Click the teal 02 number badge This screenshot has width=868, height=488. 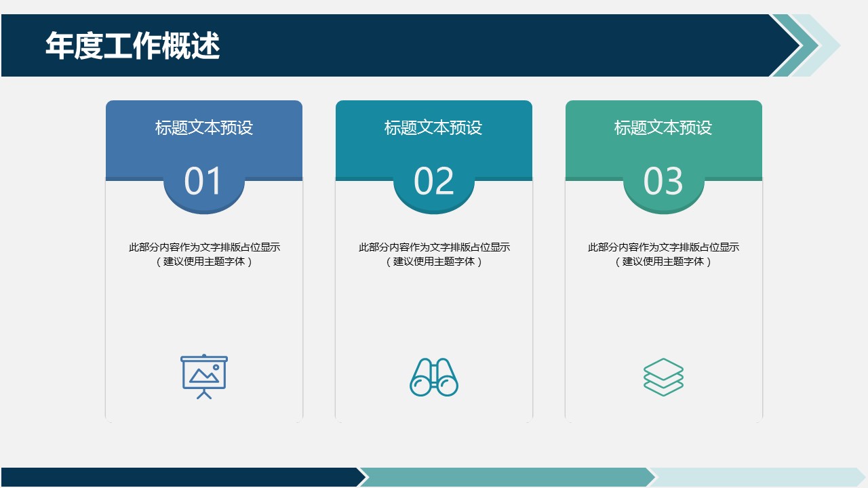(434, 183)
